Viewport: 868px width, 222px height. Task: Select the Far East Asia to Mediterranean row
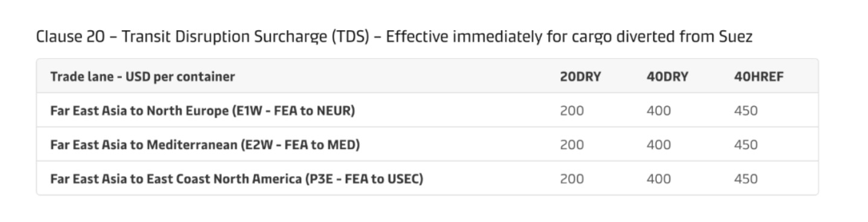pos(427,145)
